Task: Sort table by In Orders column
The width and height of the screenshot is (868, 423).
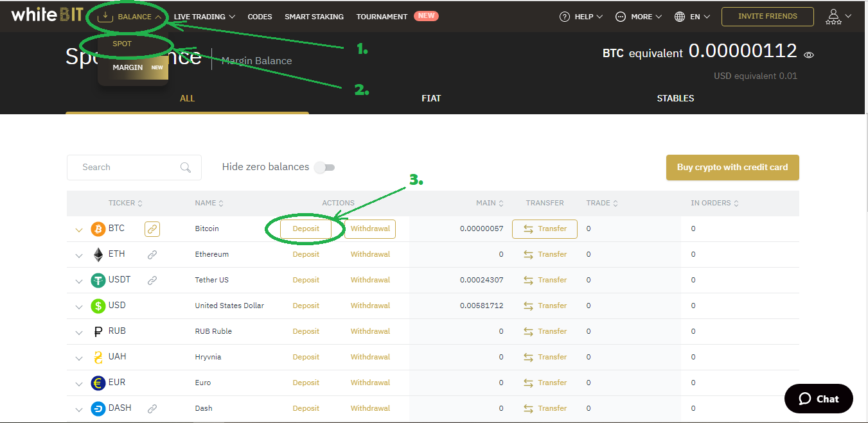Action: tap(714, 203)
